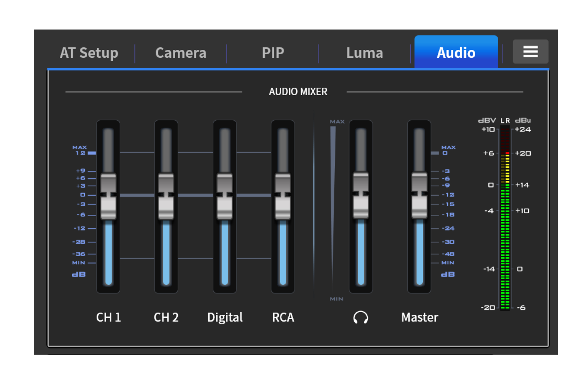The height and width of the screenshot is (369, 588).
Task: Grab the CH 1 fader handle
Action: [108, 196]
